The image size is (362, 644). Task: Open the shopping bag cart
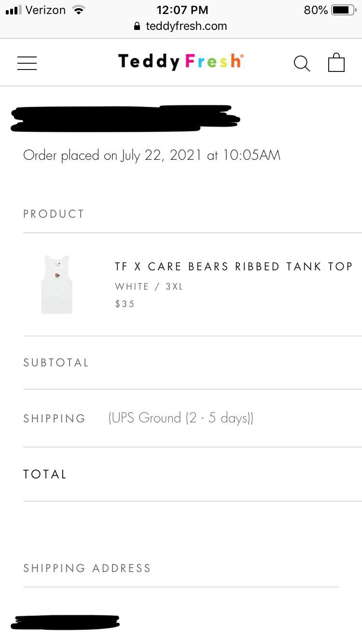pyautogui.click(x=336, y=63)
